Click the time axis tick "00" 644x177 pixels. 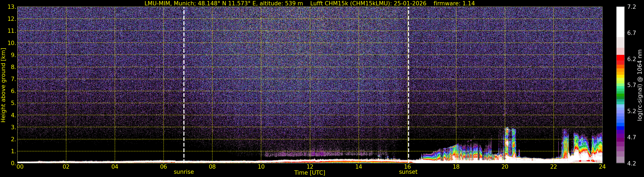tap(20, 167)
